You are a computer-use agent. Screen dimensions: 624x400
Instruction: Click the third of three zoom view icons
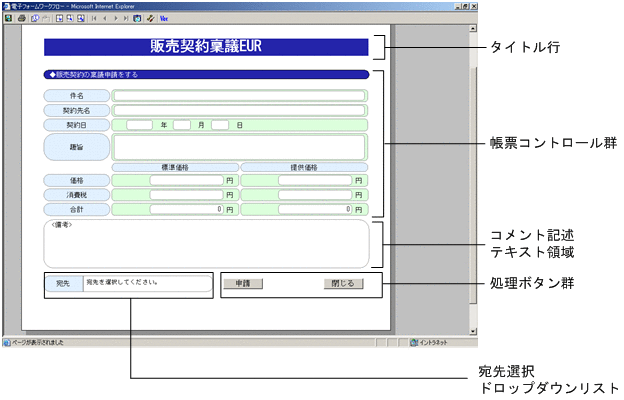(x=81, y=18)
